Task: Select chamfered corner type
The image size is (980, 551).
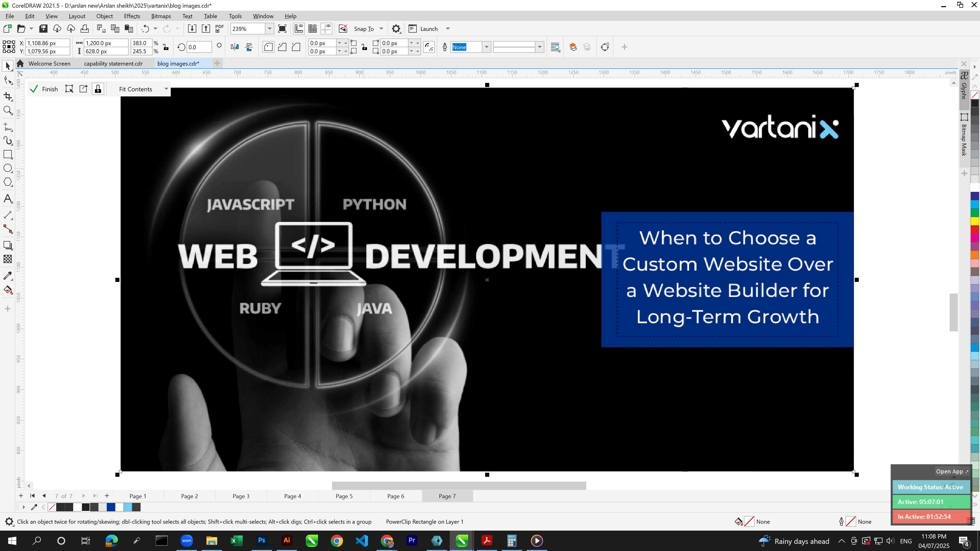Action: tap(296, 47)
